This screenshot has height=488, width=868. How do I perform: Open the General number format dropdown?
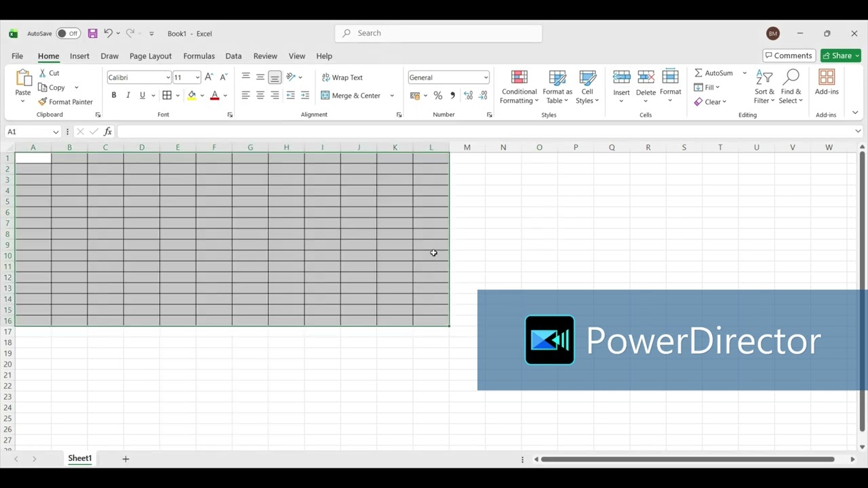(486, 77)
